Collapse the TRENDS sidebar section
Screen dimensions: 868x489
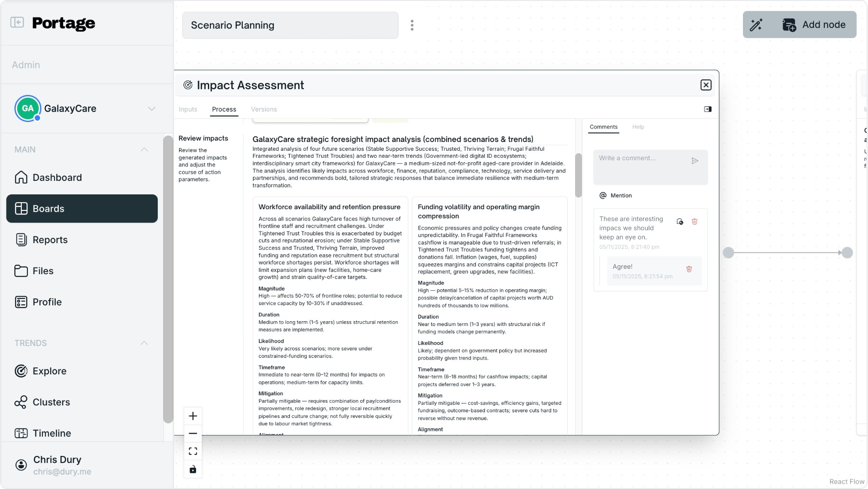pyautogui.click(x=144, y=343)
